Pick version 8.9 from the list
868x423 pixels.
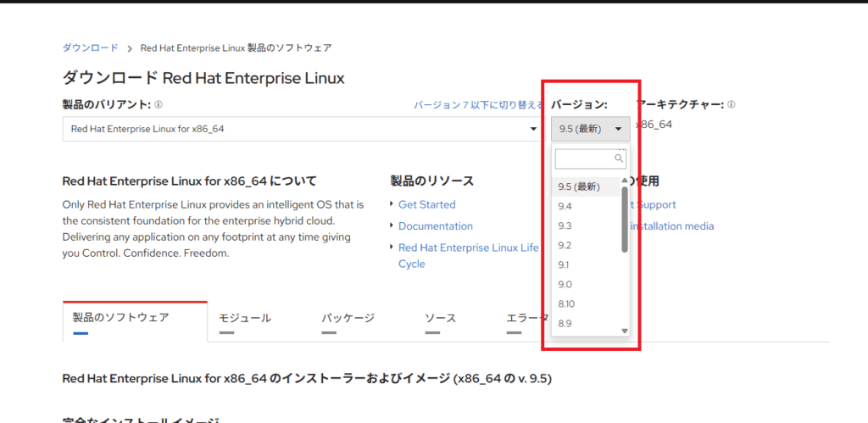click(586, 323)
